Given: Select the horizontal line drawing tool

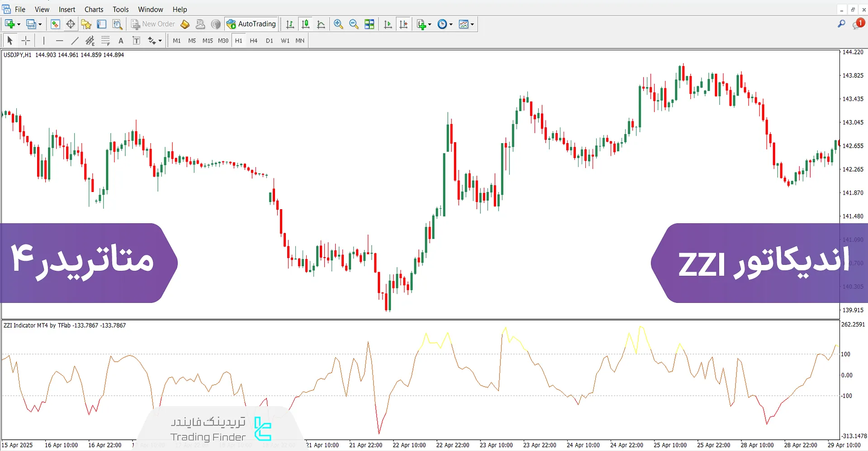Looking at the screenshot, I should point(59,41).
